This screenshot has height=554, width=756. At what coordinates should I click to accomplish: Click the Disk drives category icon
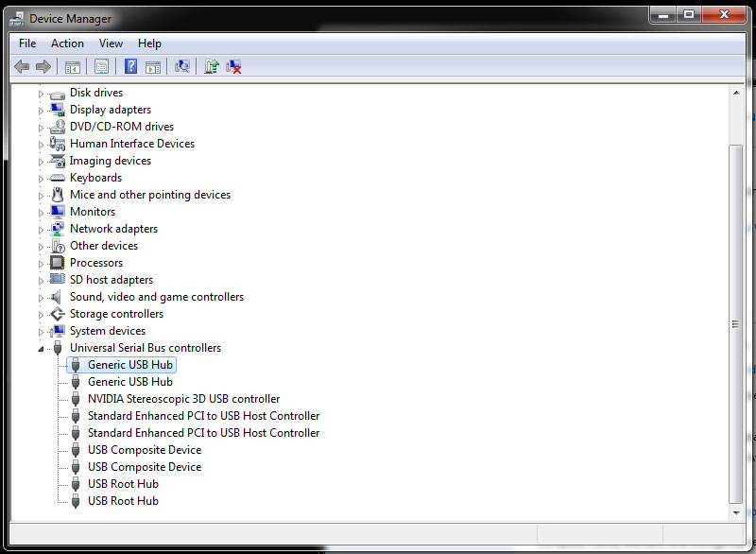coord(57,94)
